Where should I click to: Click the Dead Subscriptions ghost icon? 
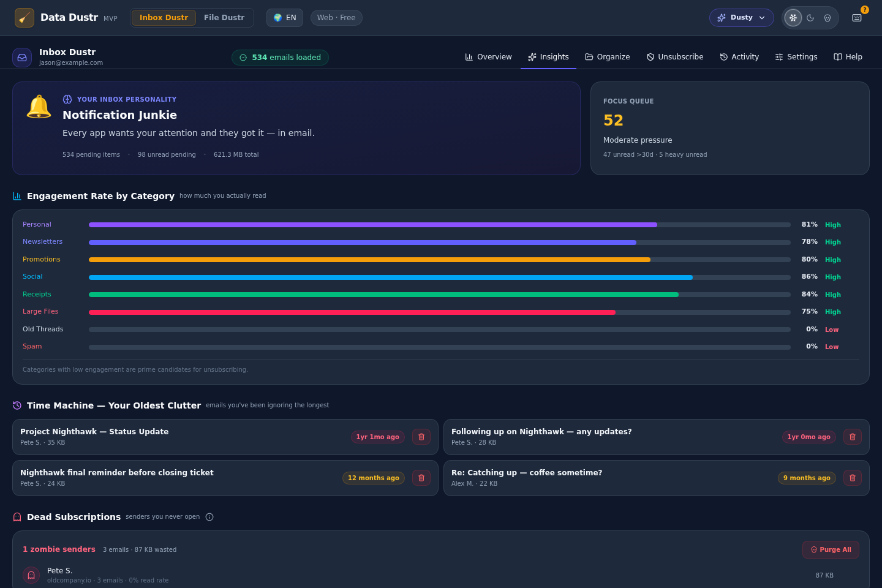pyautogui.click(x=17, y=517)
